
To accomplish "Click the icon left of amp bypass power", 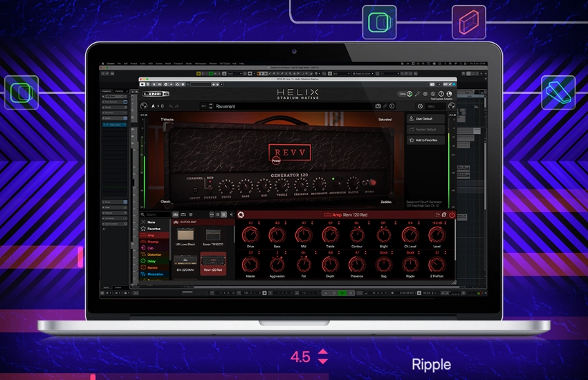I will (x=444, y=214).
